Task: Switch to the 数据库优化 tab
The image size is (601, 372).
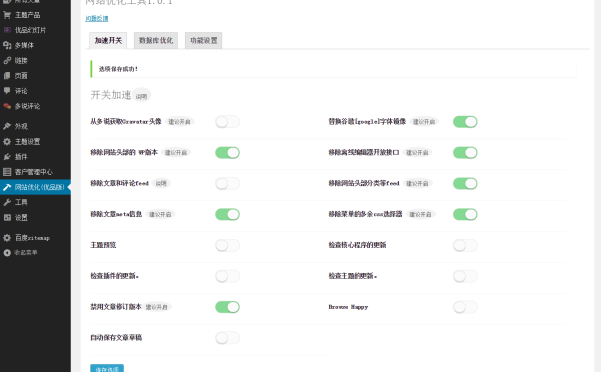Action: pos(156,40)
